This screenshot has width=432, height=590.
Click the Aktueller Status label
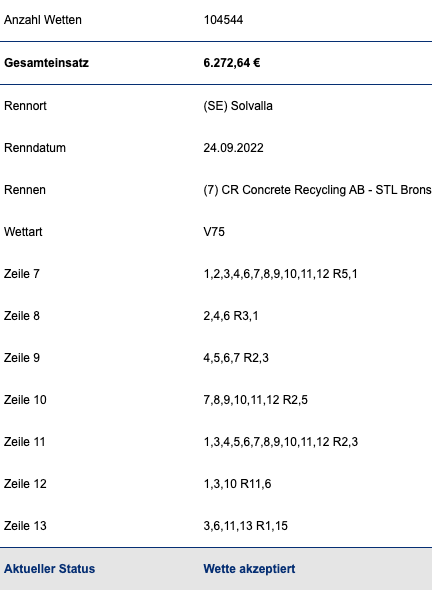pyautogui.click(x=49, y=569)
